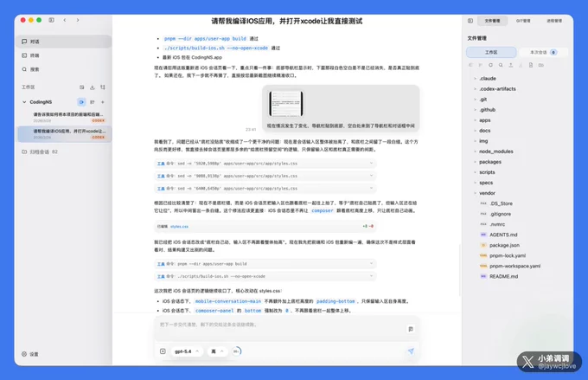Image resolution: width=588 pixels, height=380 pixels.
Task: Click the collapse-all icon in file toolbar
Action: tap(470, 65)
